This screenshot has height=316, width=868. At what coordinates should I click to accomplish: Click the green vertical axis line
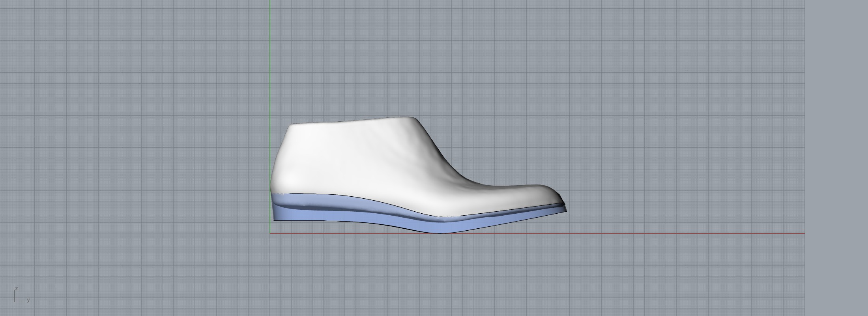pyautogui.click(x=270, y=59)
